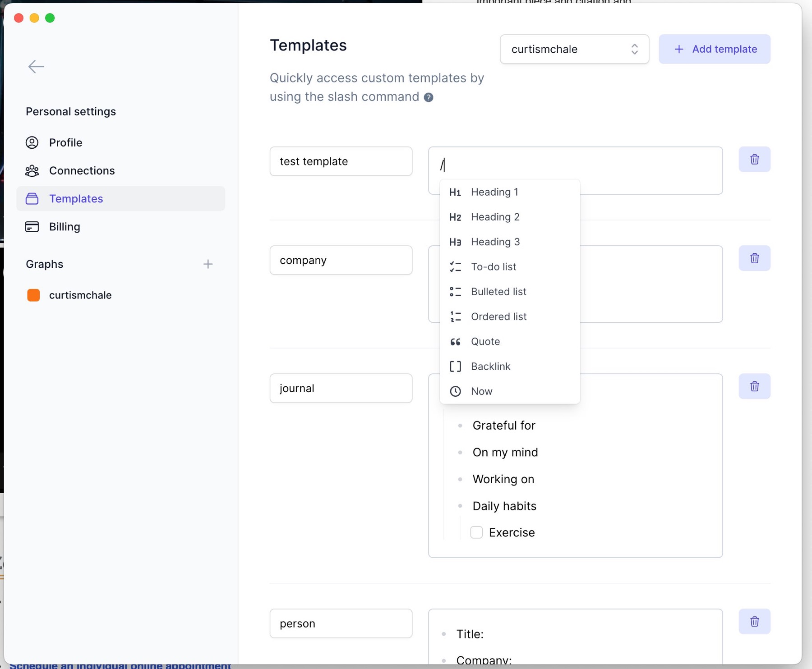Pick Now from the slash menu
Image resolution: width=812 pixels, height=669 pixels.
481,391
